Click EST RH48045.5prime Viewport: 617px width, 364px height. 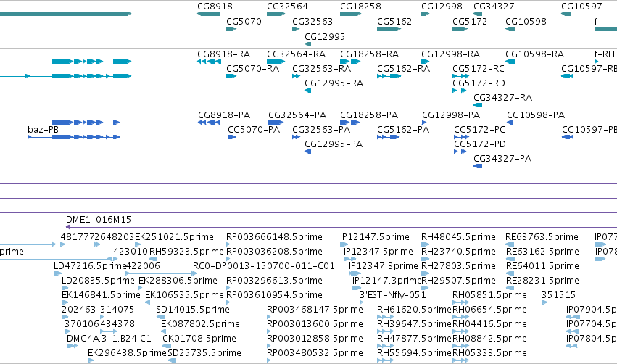[x=458, y=237]
